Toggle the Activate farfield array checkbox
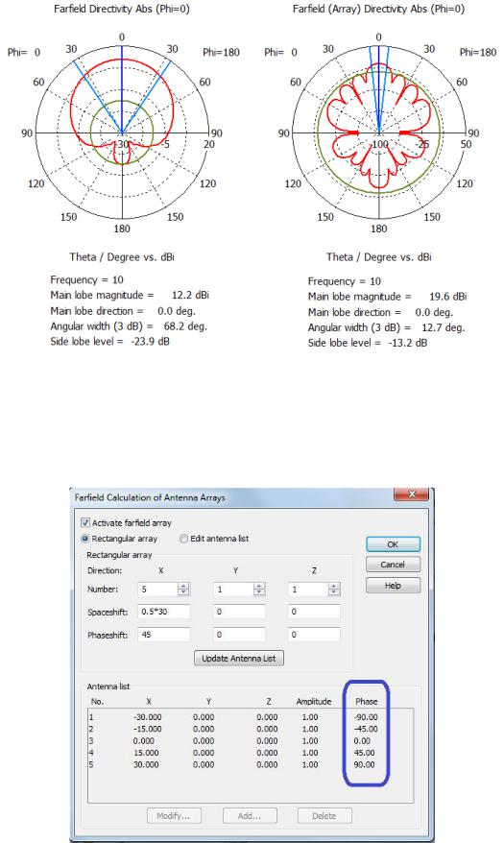The image size is (504, 843). coord(84,522)
